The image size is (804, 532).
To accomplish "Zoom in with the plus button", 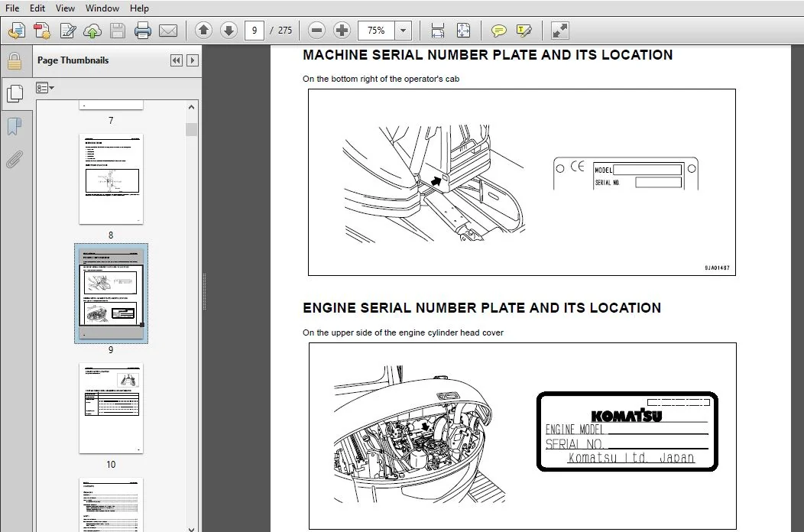I will coord(342,31).
